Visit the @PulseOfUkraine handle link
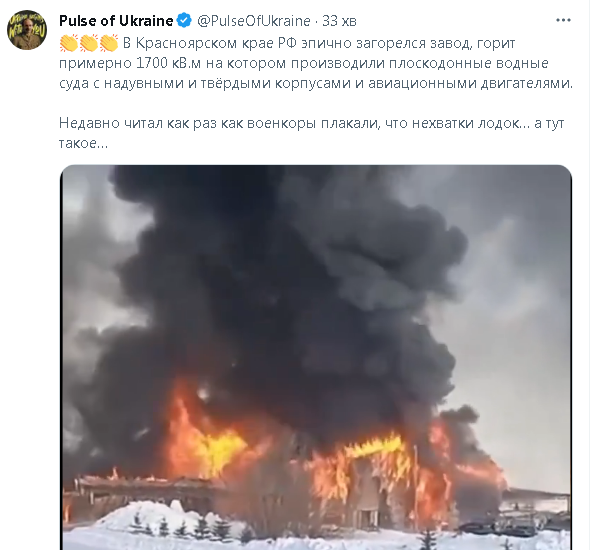599x550 pixels. click(x=253, y=21)
